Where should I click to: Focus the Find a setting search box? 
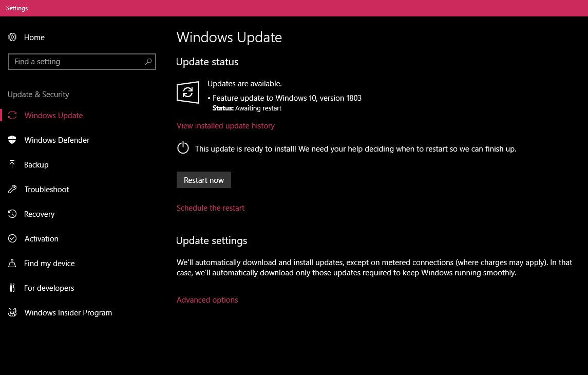tap(82, 62)
